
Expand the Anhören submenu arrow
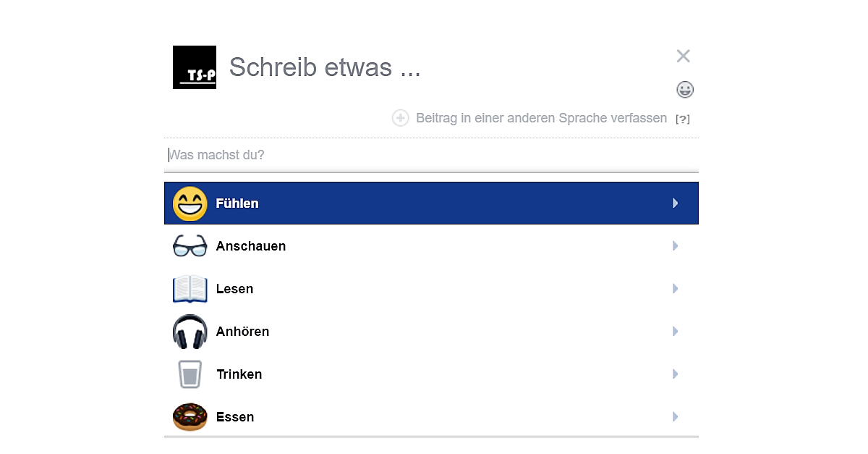coord(675,332)
